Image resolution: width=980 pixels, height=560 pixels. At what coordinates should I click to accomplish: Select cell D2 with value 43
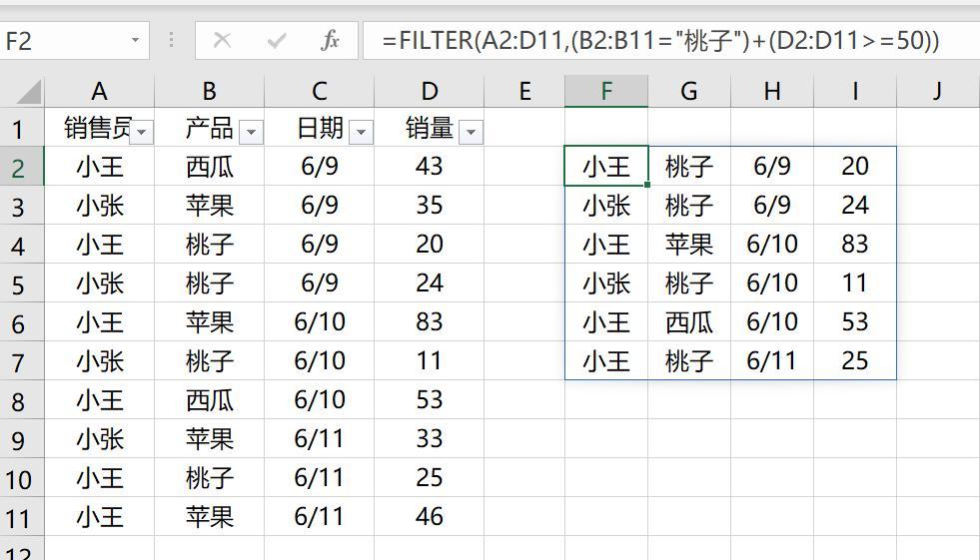point(430,167)
